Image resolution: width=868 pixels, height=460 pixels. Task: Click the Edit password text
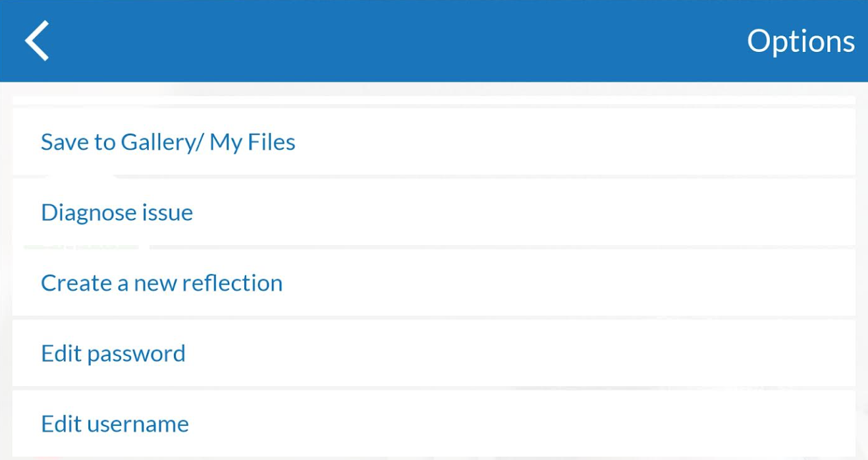[113, 354]
